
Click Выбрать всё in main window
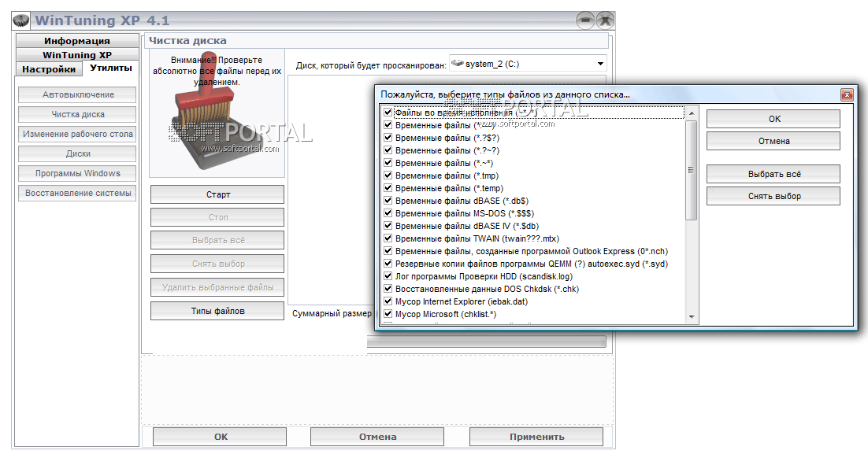tap(217, 240)
